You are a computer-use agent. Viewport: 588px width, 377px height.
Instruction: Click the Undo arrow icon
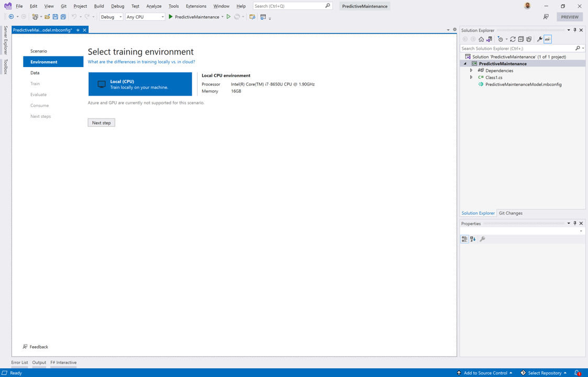click(x=74, y=16)
